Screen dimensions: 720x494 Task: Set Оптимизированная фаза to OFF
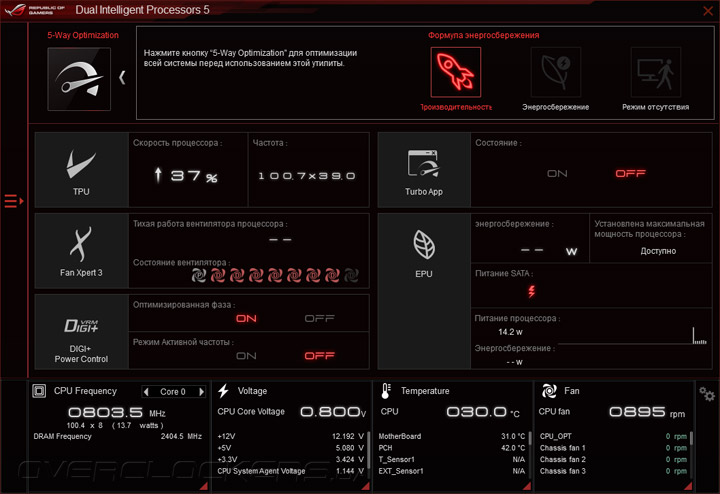(320, 318)
